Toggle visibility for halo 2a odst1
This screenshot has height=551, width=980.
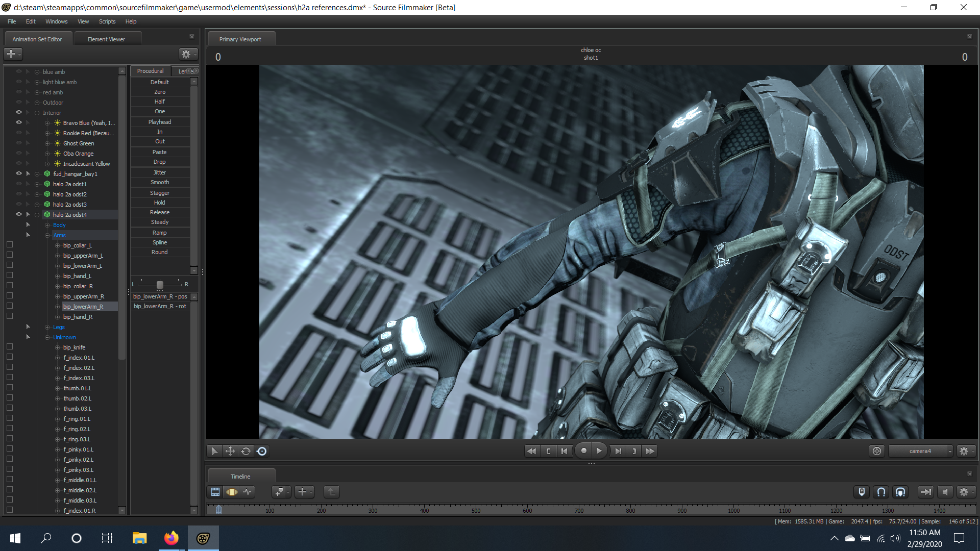(x=19, y=184)
